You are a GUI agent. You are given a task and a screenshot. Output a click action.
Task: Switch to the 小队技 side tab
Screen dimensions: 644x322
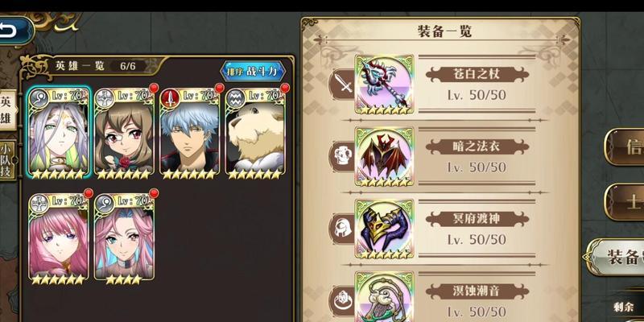coord(6,160)
